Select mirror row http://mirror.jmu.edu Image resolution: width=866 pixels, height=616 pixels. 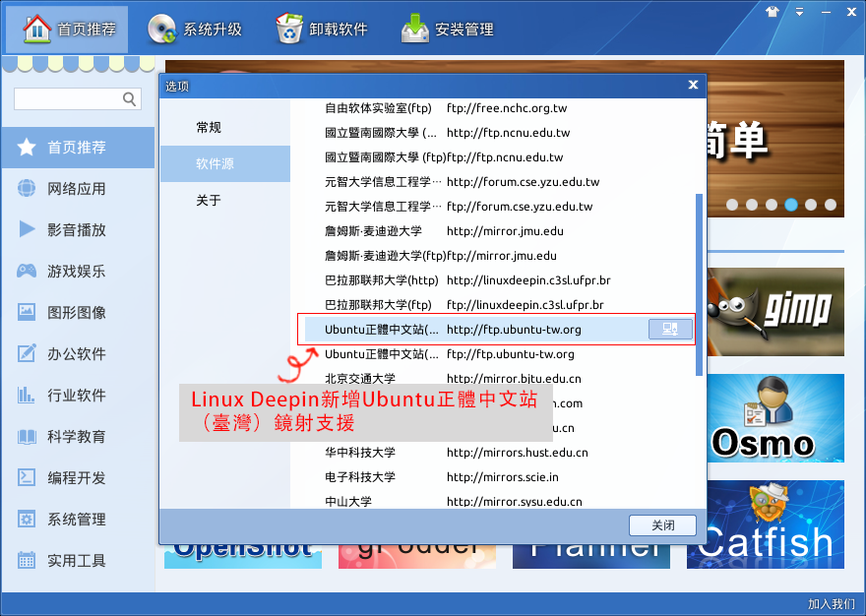pyautogui.click(x=500, y=231)
